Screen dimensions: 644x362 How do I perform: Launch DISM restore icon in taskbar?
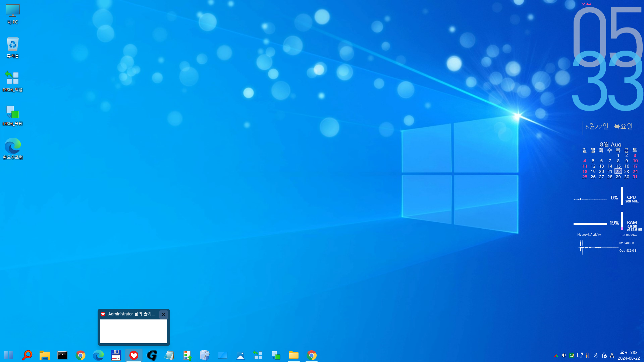tap(276, 355)
